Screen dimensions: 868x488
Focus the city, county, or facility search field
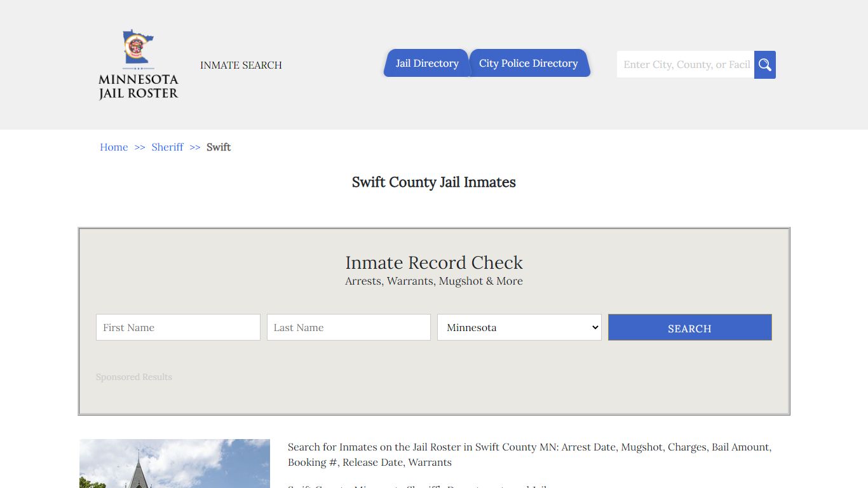pyautogui.click(x=686, y=65)
